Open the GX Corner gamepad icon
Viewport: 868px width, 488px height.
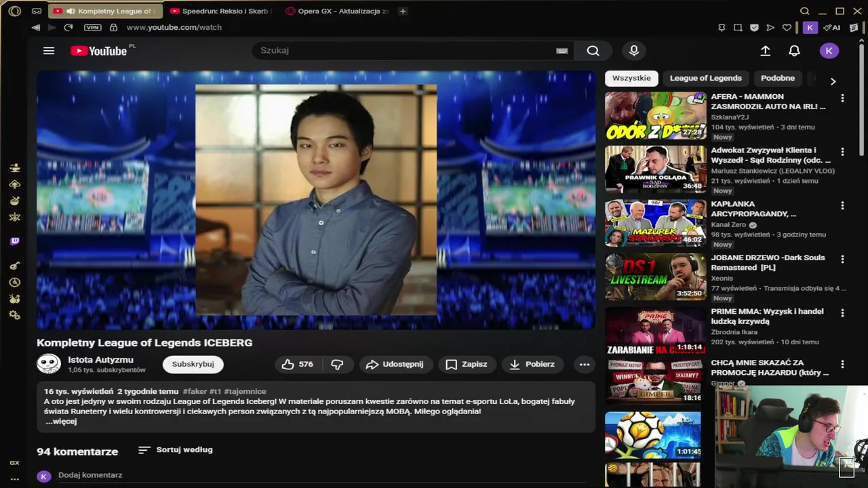[37, 11]
